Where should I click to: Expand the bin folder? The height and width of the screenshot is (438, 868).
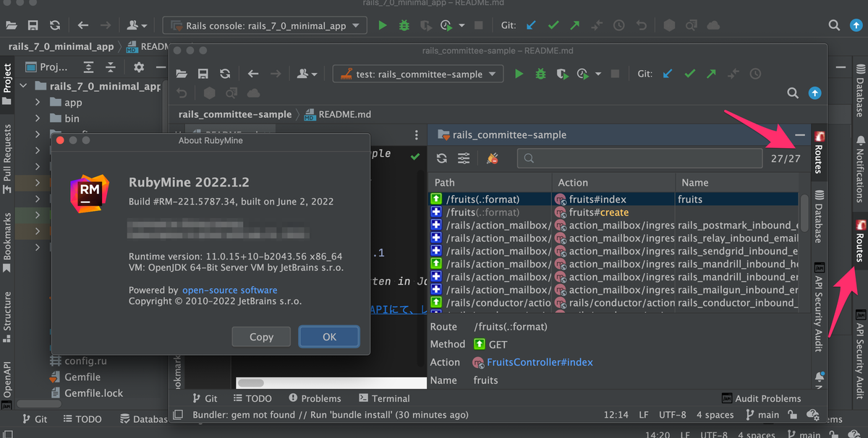click(x=38, y=119)
